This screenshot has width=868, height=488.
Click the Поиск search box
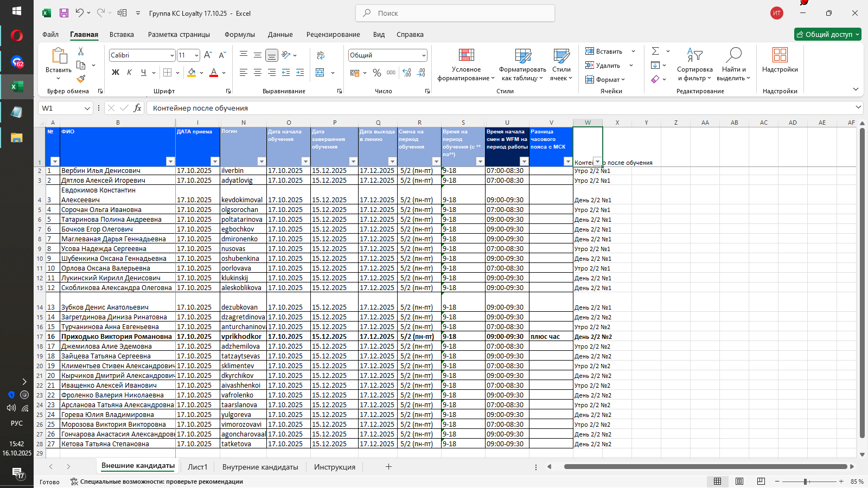(455, 13)
